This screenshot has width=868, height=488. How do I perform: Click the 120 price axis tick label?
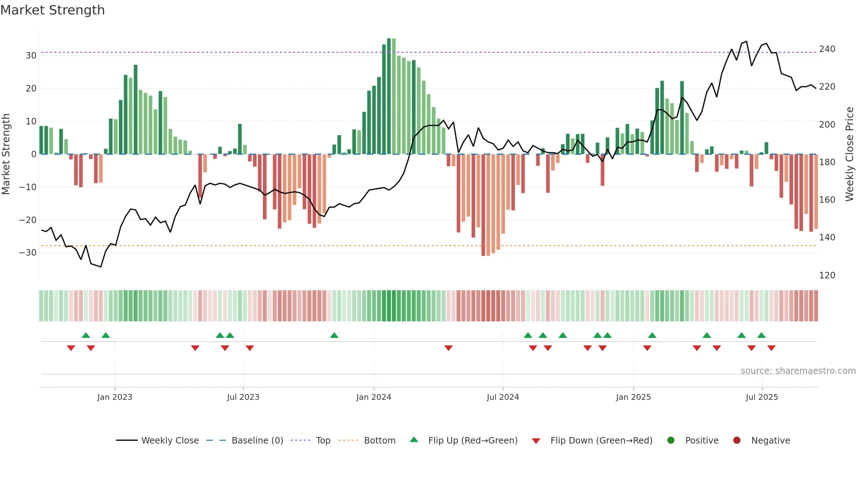(827, 275)
